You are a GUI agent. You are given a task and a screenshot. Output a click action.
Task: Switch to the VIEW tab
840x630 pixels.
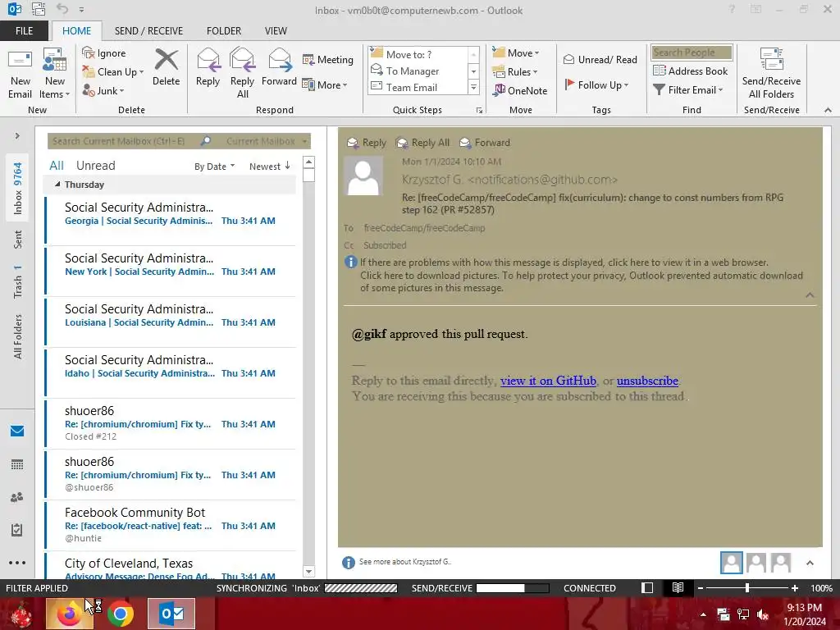tap(276, 31)
